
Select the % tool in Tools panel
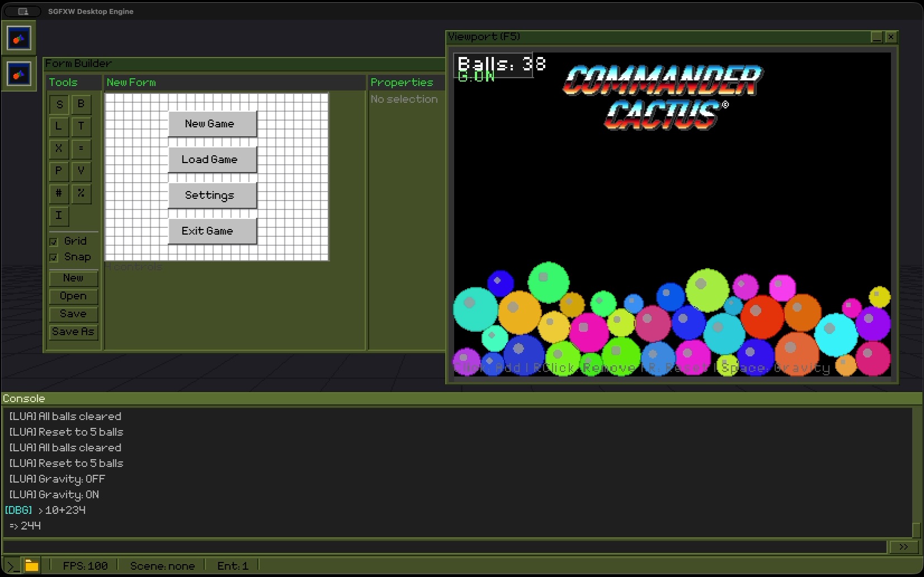click(81, 194)
